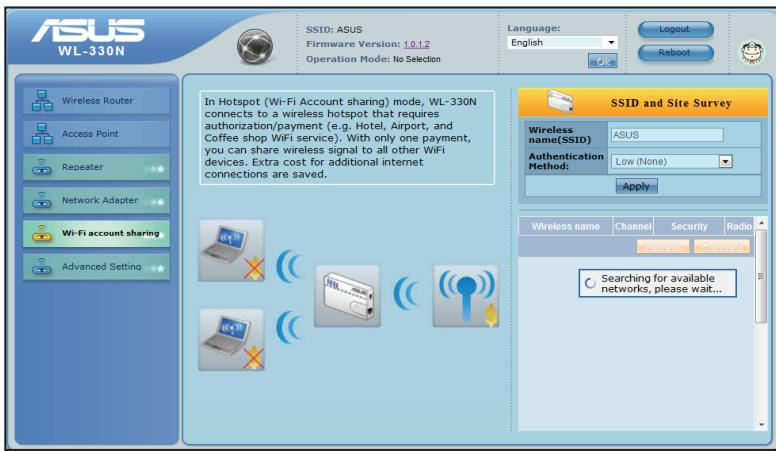Click the Repeater mode router icon
The height and width of the screenshot is (451, 776).
tap(42, 167)
